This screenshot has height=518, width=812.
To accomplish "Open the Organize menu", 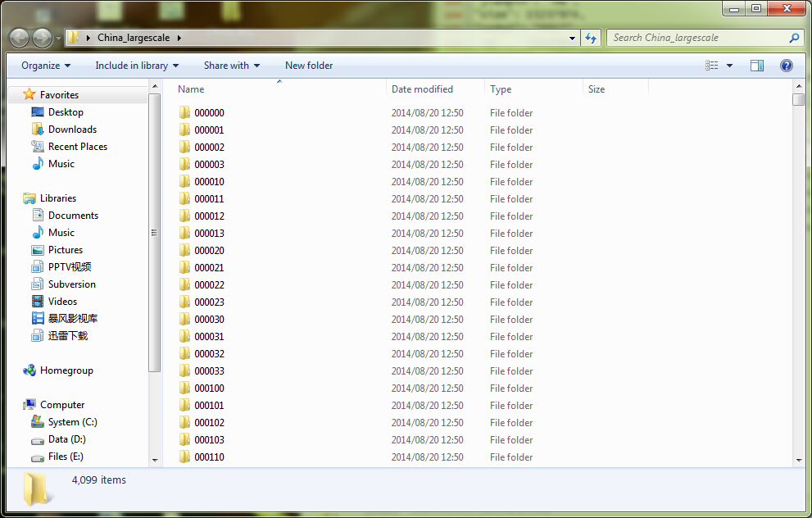I will pos(46,66).
